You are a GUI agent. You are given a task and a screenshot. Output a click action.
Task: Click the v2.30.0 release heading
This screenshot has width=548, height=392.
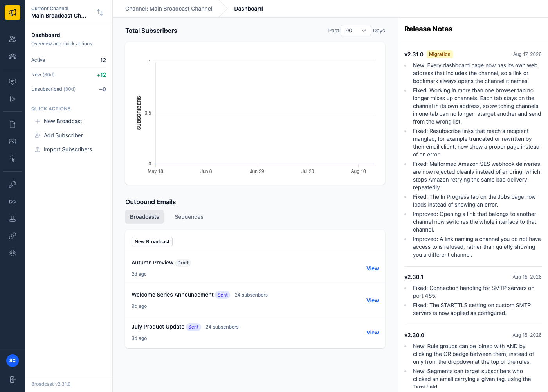click(414, 335)
